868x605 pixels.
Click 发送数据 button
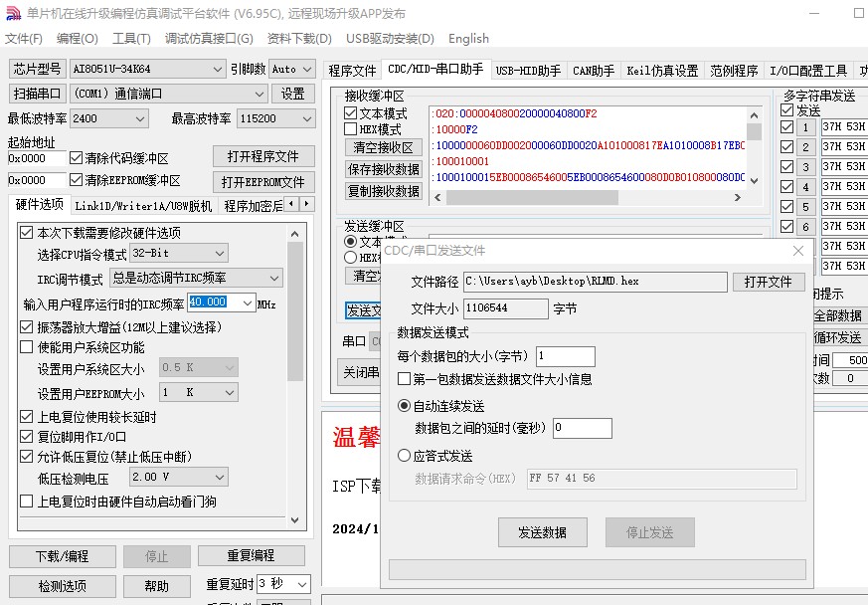pos(543,532)
